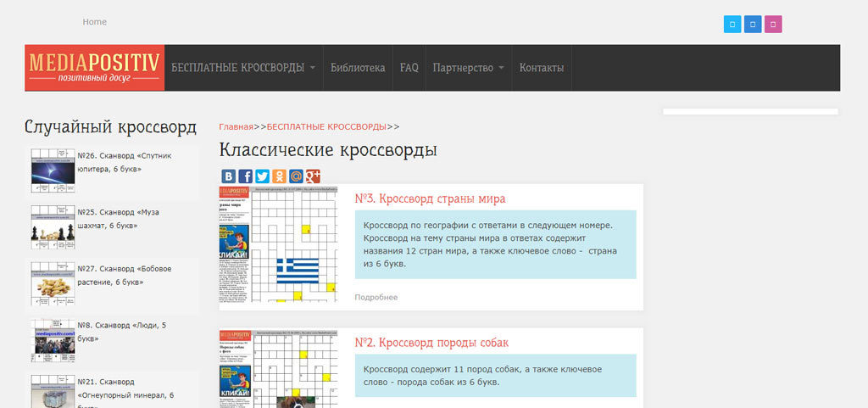Viewport: 868px width, 408px height.
Task: Open link №26. Сканворд «Спутник юпитера, 6 букв»
Action: coord(125,163)
